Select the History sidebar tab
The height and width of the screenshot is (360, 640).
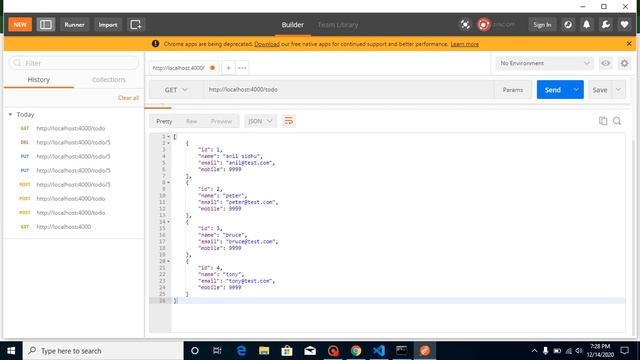pos(39,80)
